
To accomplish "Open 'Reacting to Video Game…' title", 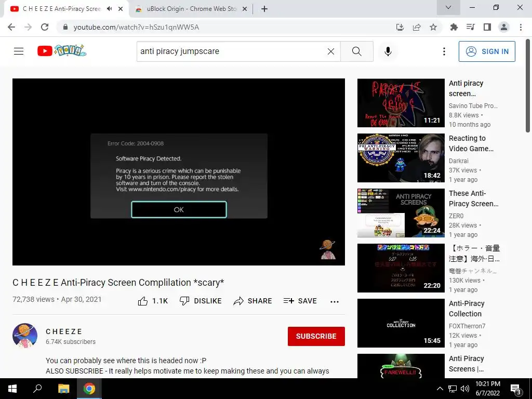I will [471, 143].
